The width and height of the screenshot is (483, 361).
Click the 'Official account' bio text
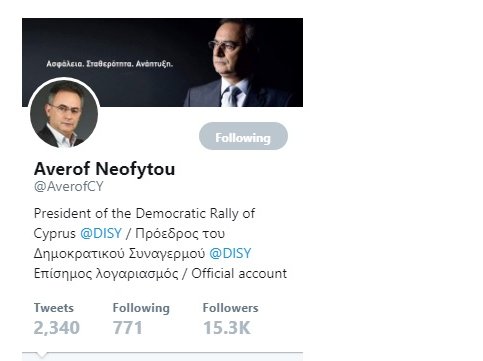click(x=239, y=273)
